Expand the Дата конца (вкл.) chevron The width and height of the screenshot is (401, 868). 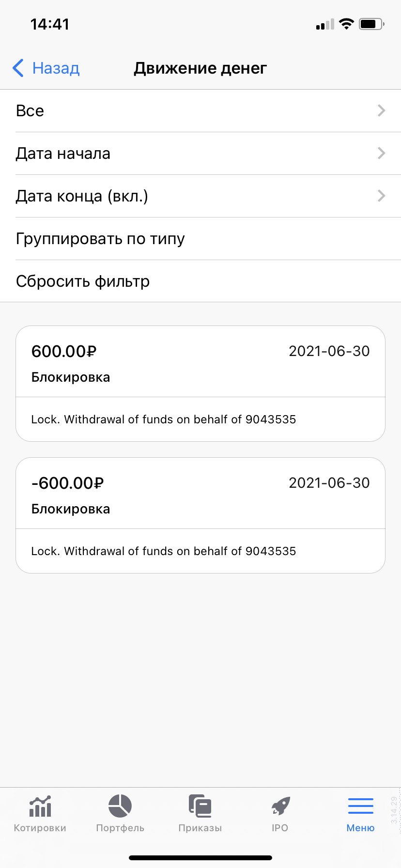coord(382,196)
